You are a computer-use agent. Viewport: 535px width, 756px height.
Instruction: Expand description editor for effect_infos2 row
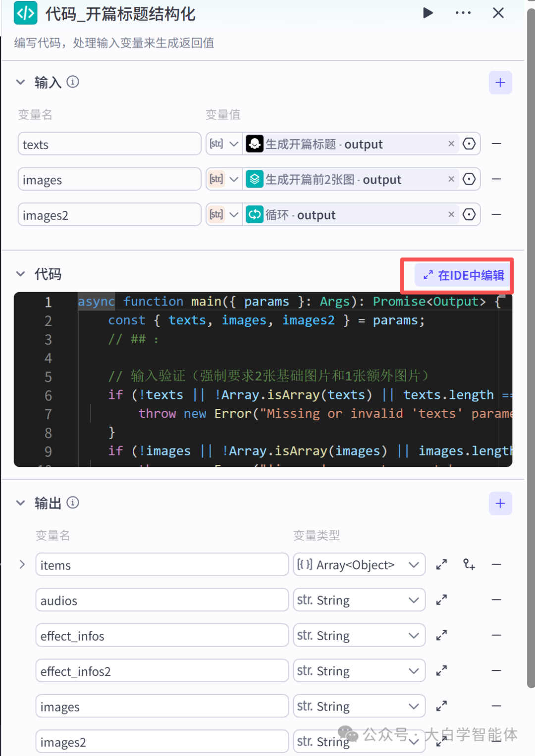[441, 671]
